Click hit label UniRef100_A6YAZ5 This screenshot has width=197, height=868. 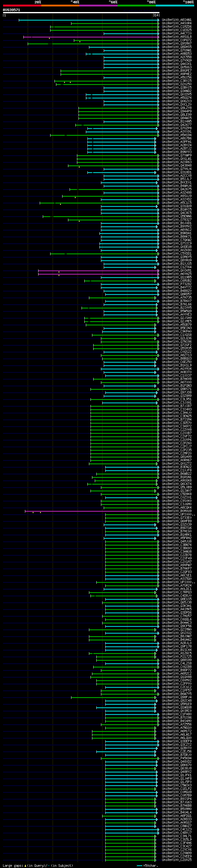point(176,274)
